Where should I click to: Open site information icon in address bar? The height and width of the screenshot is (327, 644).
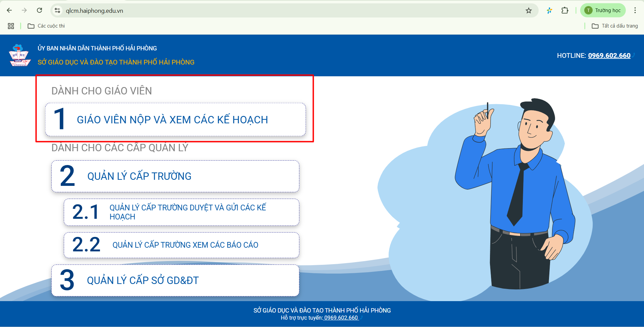(x=58, y=10)
